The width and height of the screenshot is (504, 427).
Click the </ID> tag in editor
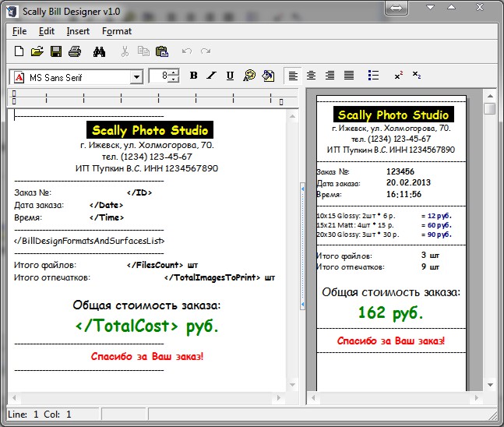(x=139, y=192)
